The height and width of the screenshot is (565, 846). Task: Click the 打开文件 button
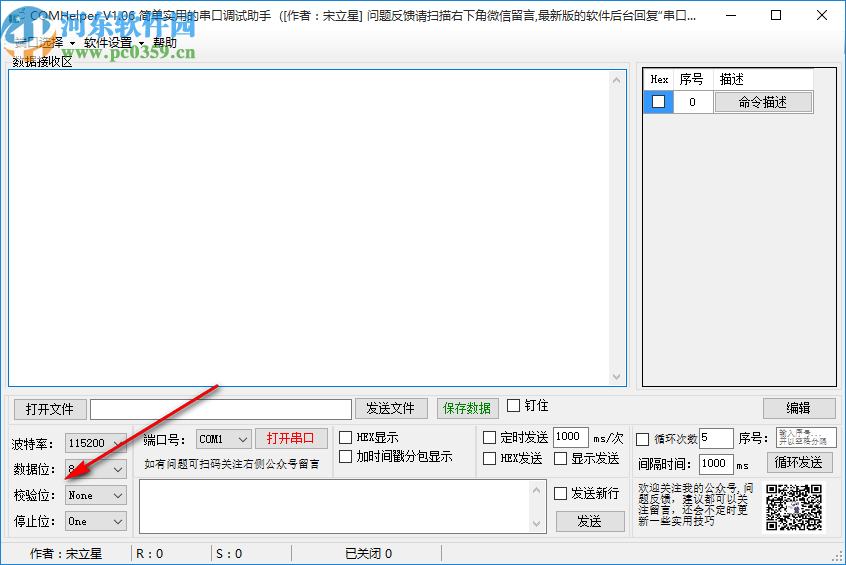(50, 409)
